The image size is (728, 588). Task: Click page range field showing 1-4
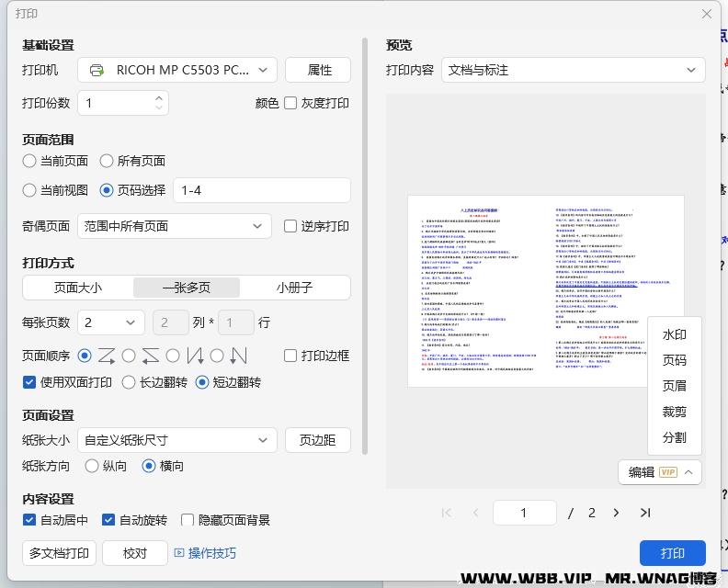262,190
